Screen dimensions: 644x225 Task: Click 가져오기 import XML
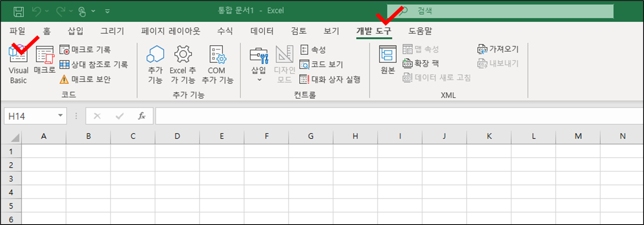pyautogui.click(x=498, y=49)
